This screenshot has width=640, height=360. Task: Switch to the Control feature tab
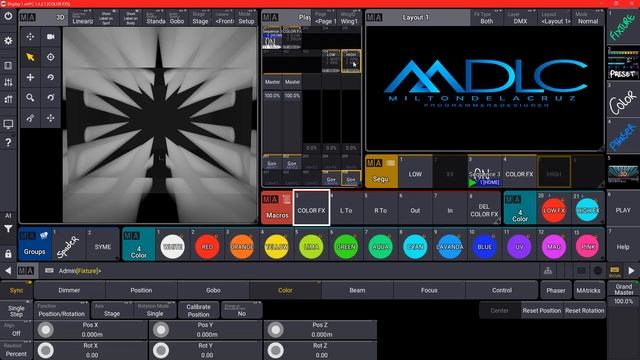click(502, 290)
